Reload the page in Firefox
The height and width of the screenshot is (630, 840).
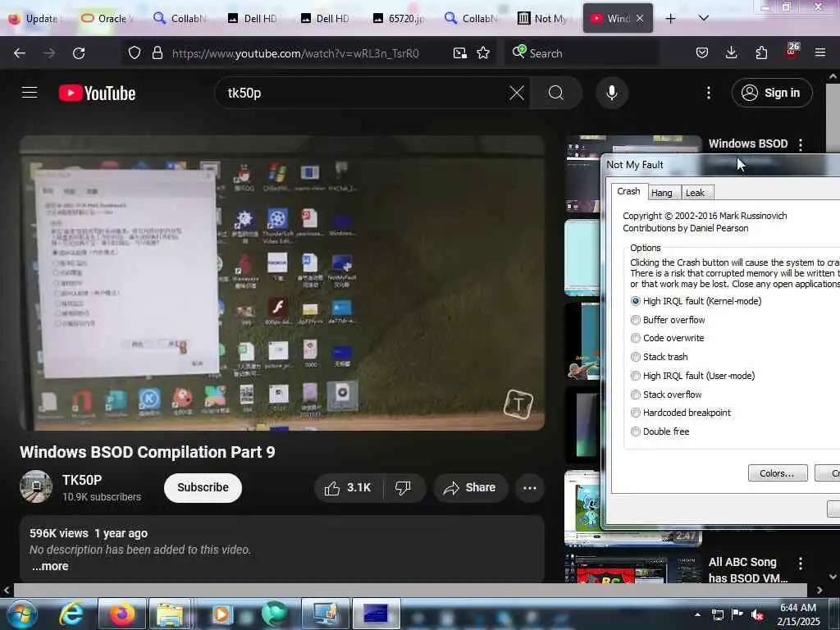[x=79, y=53]
